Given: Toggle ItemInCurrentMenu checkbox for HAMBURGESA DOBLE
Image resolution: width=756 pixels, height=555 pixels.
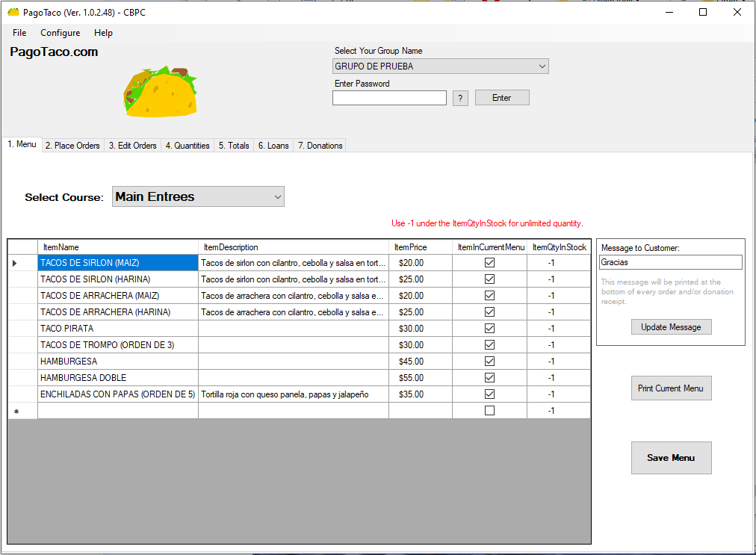Looking at the screenshot, I should 489,377.
